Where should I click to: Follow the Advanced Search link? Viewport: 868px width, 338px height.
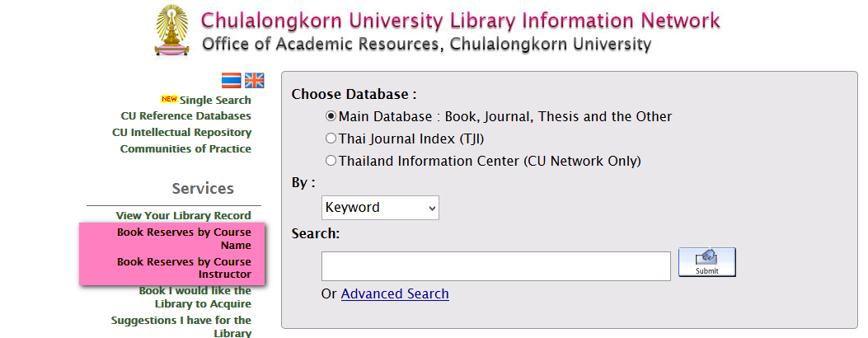395,293
